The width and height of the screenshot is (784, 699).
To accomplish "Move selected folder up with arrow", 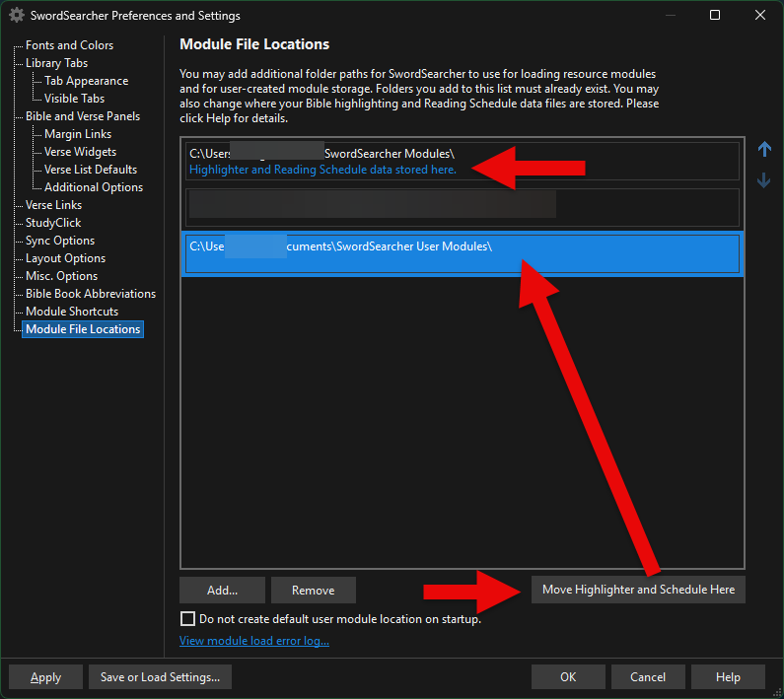I will click(764, 149).
